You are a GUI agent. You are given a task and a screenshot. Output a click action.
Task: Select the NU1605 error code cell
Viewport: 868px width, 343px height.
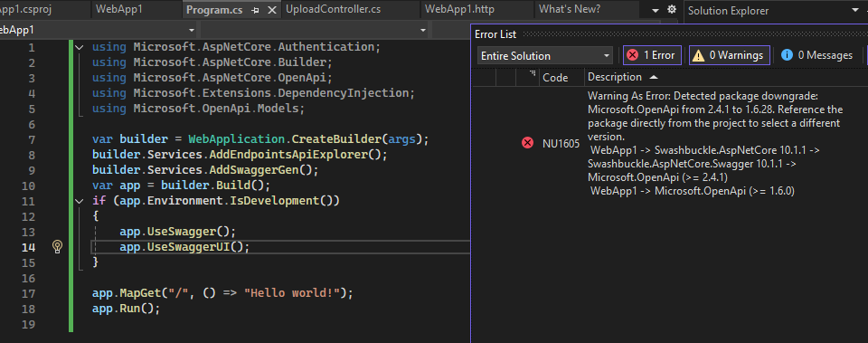pos(561,144)
